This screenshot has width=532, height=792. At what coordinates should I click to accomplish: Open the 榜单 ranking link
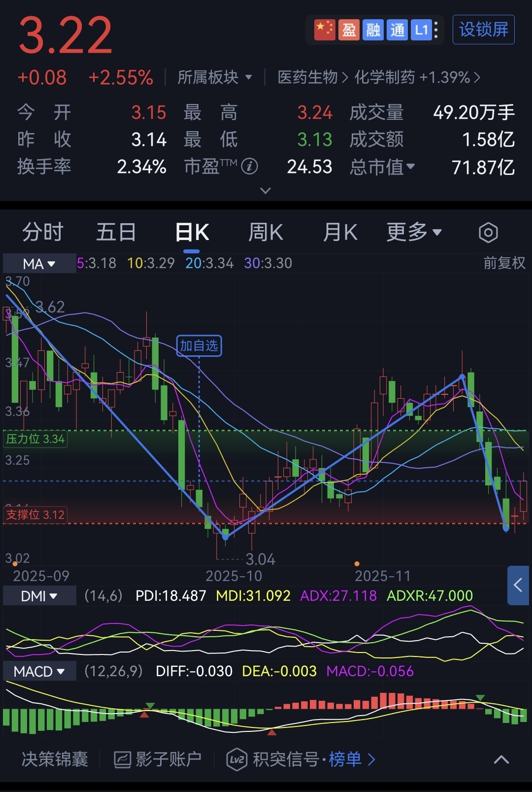click(x=352, y=759)
